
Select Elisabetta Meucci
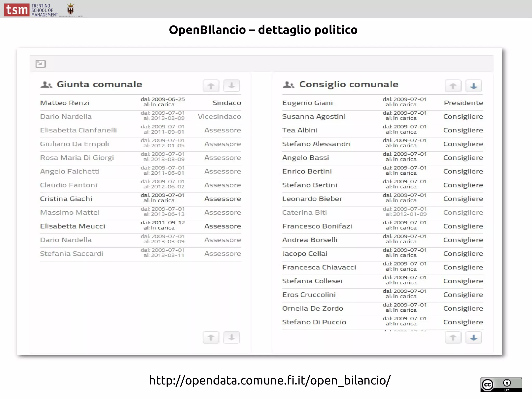click(x=72, y=226)
